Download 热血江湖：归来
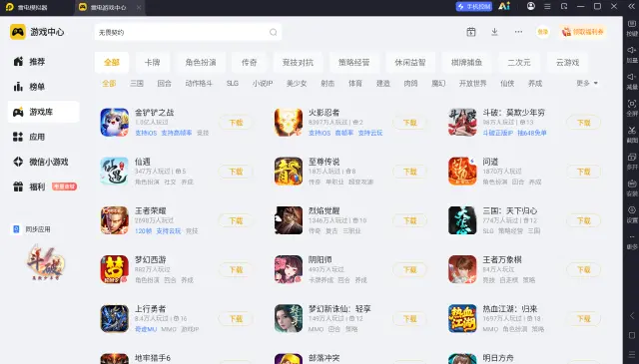Image resolution: width=639 pixels, height=364 pixels. click(583, 319)
